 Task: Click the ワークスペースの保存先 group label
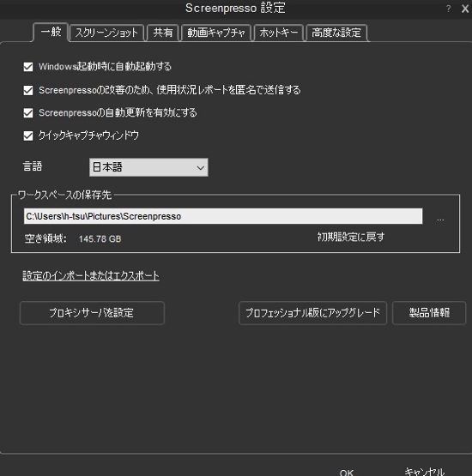pyautogui.click(x=64, y=195)
